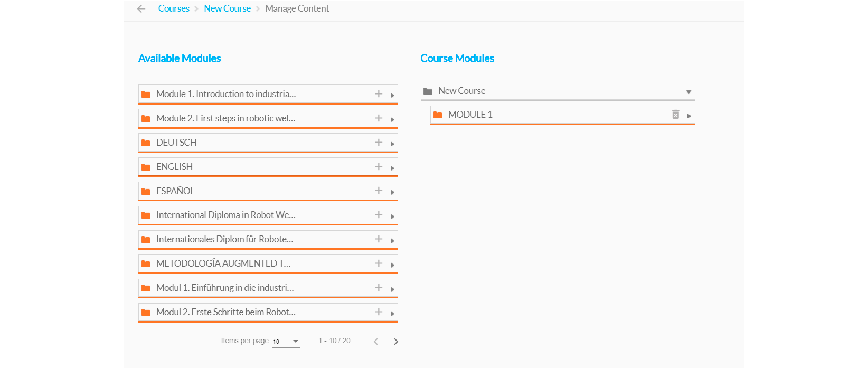
Task: Add the DEUTSCH module with plus icon
Action: click(379, 143)
